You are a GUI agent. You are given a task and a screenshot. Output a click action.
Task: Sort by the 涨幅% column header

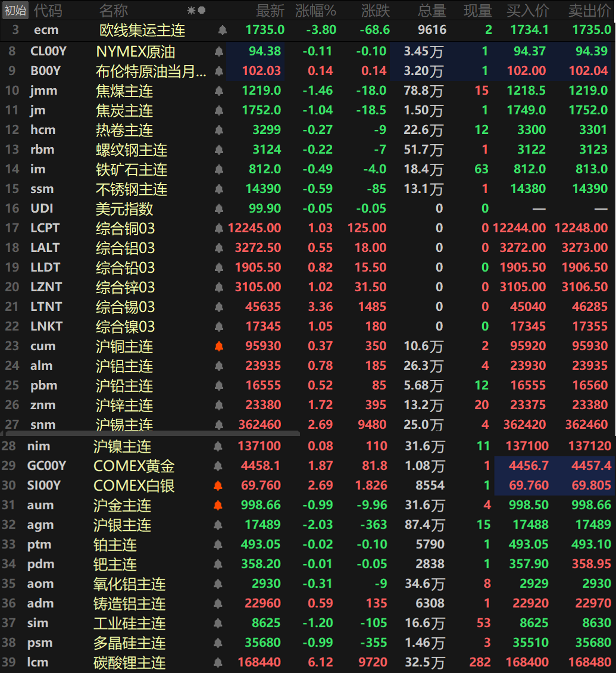pyautogui.click(x=315, y=10)
